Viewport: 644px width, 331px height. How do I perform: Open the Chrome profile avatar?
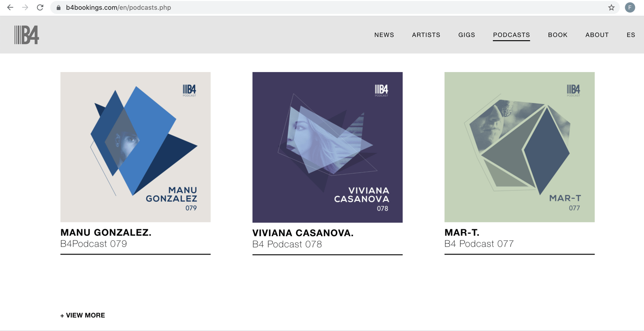pyautogui.click(x=630, y=8)
